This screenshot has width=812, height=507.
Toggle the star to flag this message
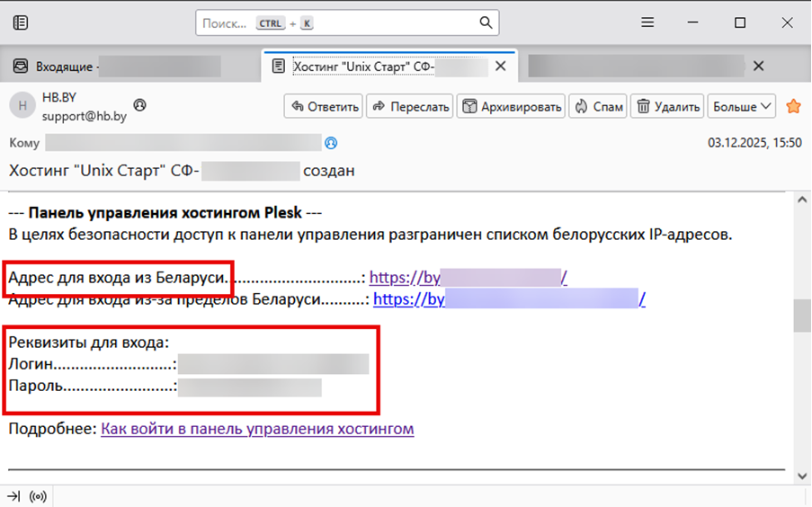793,106
